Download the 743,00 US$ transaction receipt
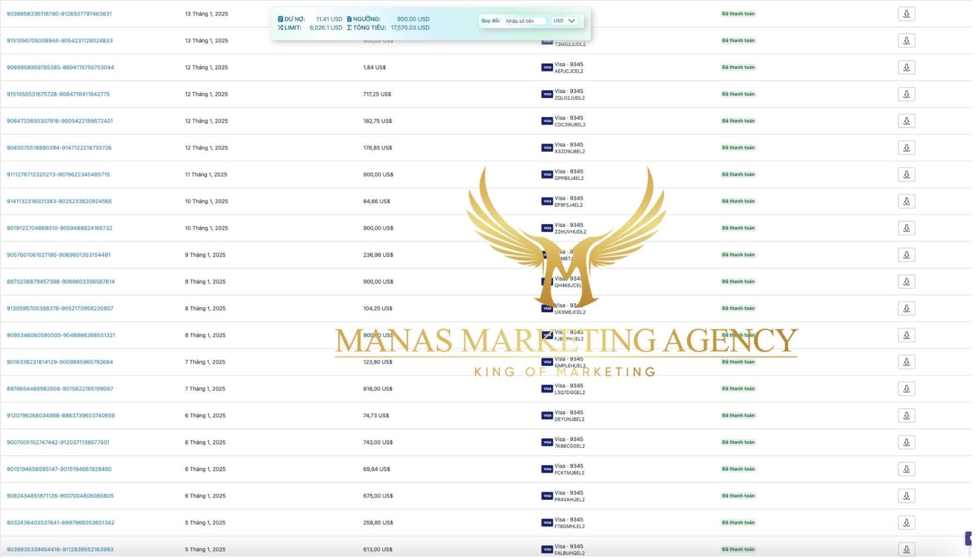This screenshot has width=980, height=558. click(906, 442)
